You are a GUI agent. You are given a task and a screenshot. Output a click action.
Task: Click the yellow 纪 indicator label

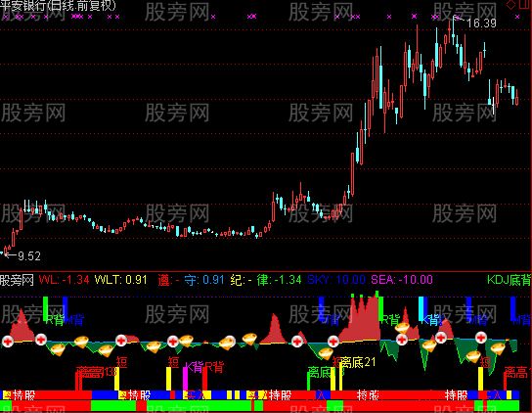tap(236, 280)
